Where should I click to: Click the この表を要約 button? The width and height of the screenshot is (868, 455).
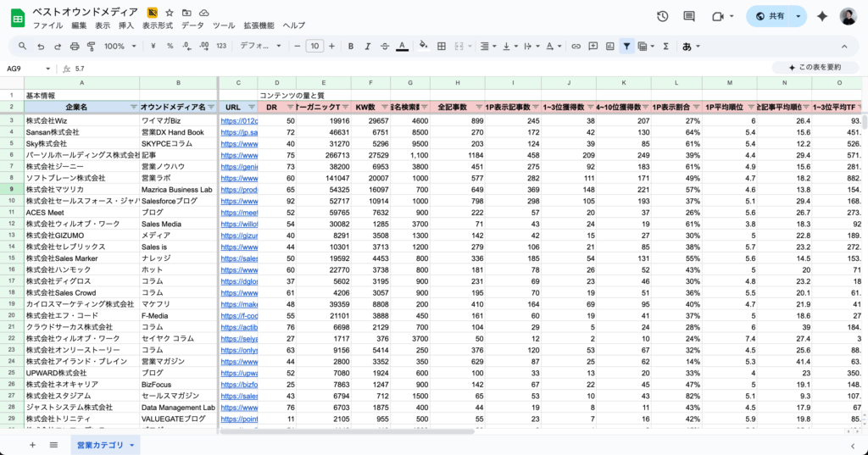[815, 68]
